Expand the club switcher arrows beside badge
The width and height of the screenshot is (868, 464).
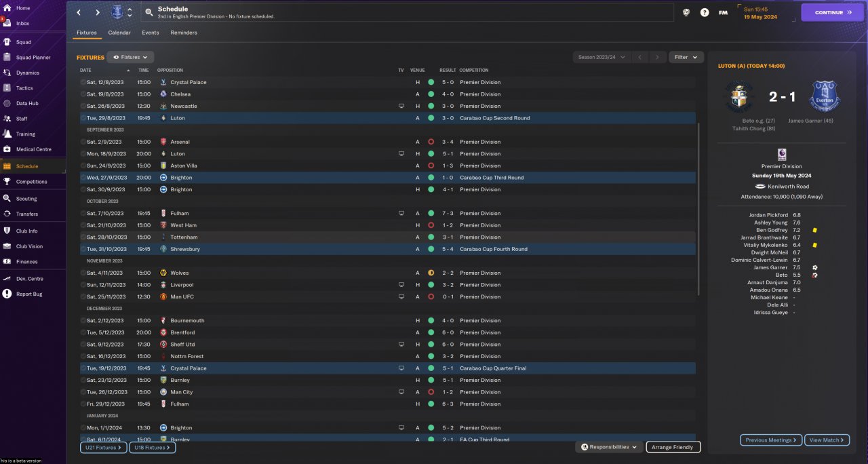pos(130,12)
